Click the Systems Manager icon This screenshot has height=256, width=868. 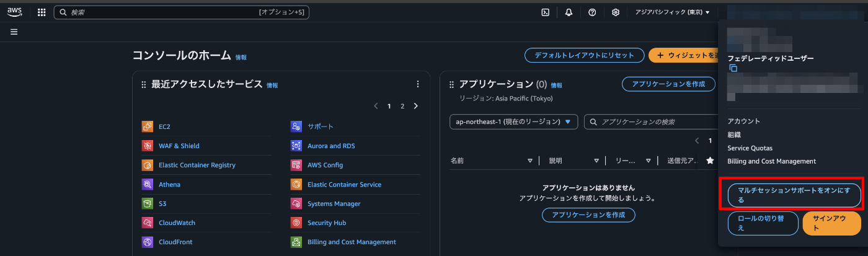coord(296,203)
